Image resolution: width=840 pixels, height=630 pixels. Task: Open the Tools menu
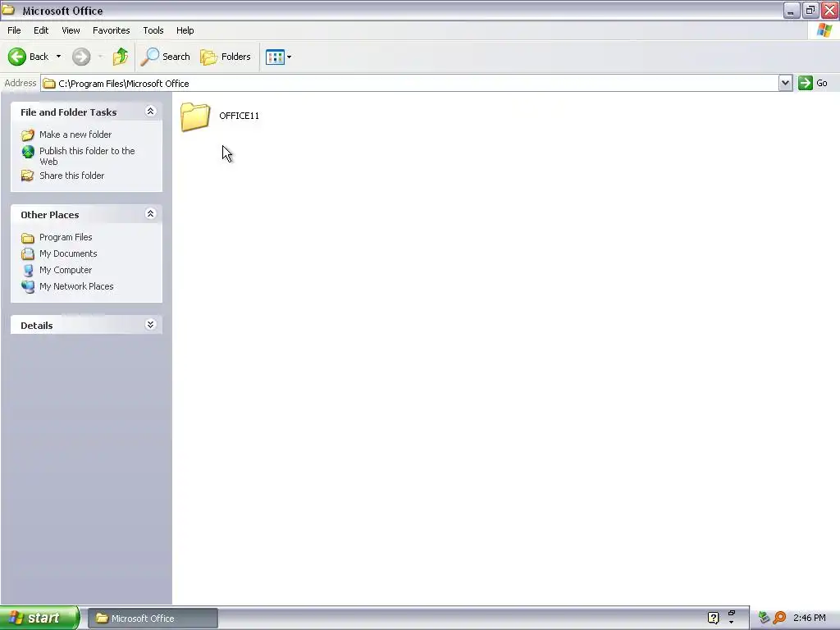pos(153,30)
